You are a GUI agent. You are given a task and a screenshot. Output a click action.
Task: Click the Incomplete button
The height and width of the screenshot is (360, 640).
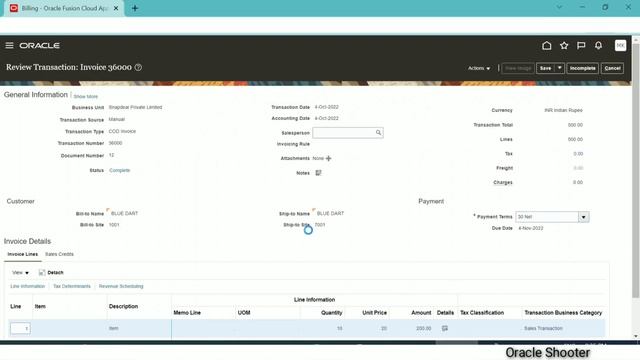click(x=582, y=68)
